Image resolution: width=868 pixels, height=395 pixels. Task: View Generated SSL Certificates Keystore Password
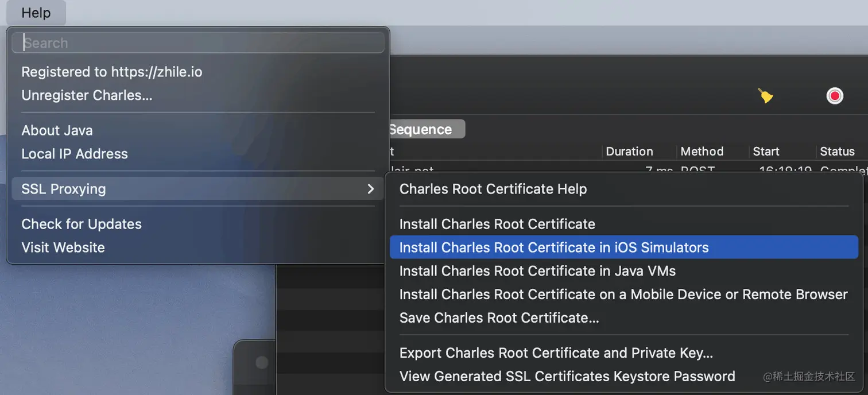pos(624,377)
